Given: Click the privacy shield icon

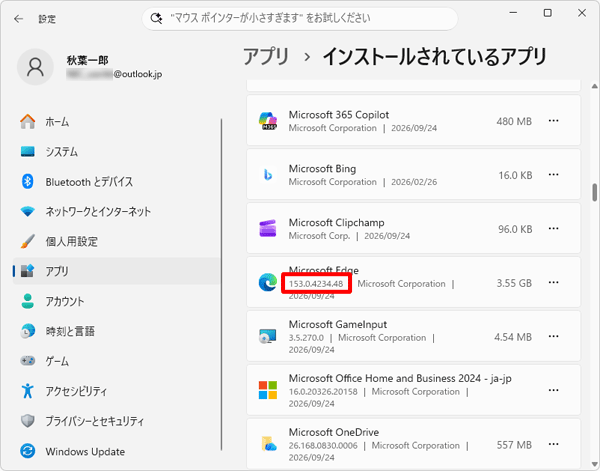Looking at the screenshot, I should click(28, 421).
